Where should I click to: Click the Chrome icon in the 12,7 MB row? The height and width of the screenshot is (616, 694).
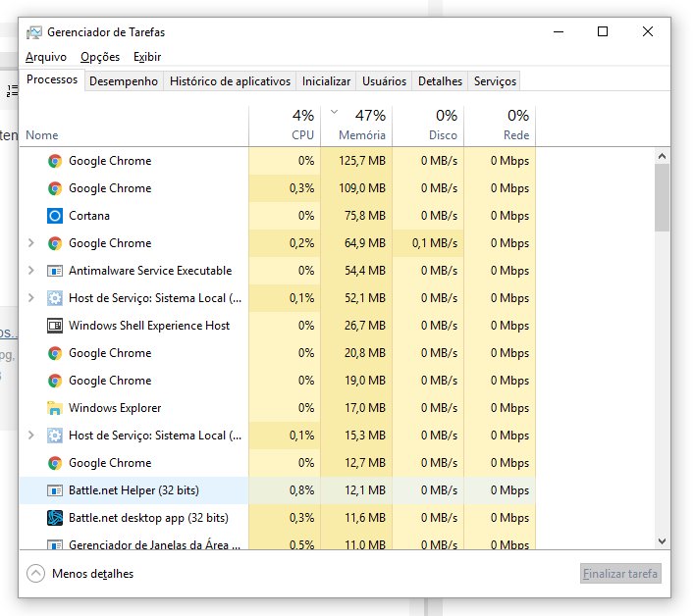tap(55, 463)
